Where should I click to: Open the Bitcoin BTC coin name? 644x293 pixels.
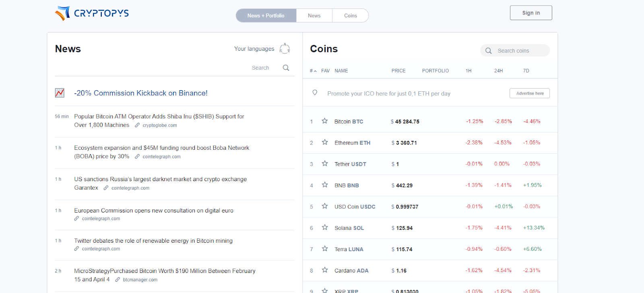349,122
